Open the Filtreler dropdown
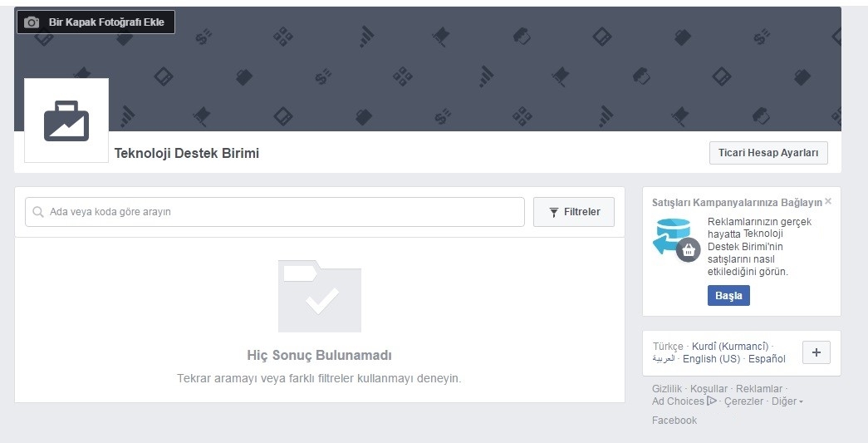This screenshot has width=868, height=443. click(x=573, y=212)
